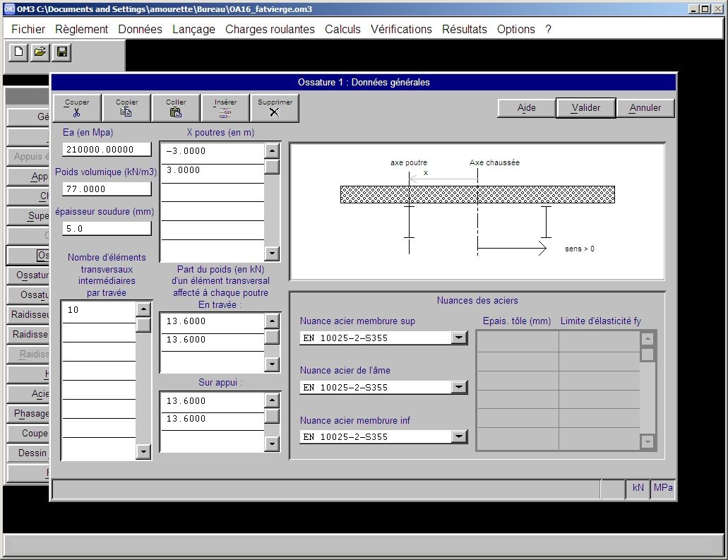This screenshot has width=728, height=560.
Task: Click the Ea (en Mpa) input field
Action: pos(107,150)
